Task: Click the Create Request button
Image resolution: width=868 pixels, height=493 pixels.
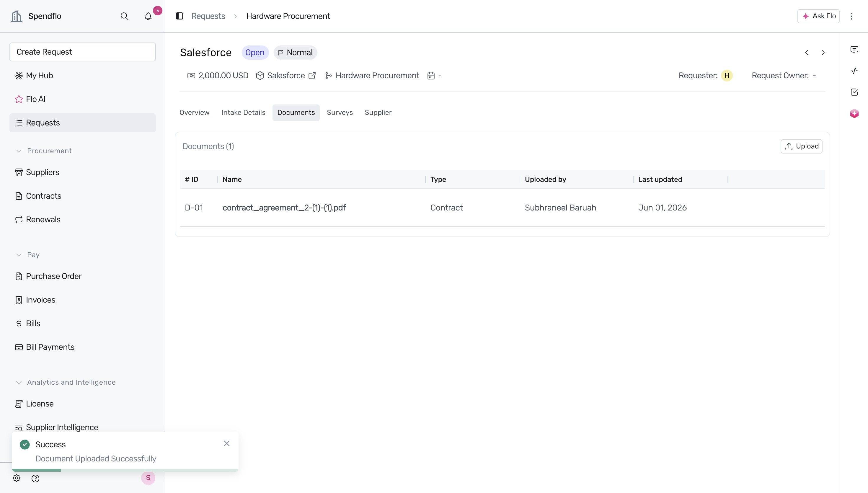Action: pos(83,52)
